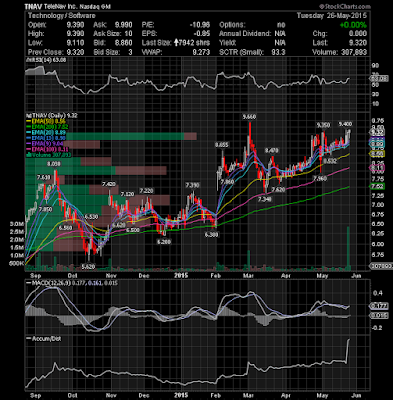Click the Chg value 0.000

[x=358, y=34]
